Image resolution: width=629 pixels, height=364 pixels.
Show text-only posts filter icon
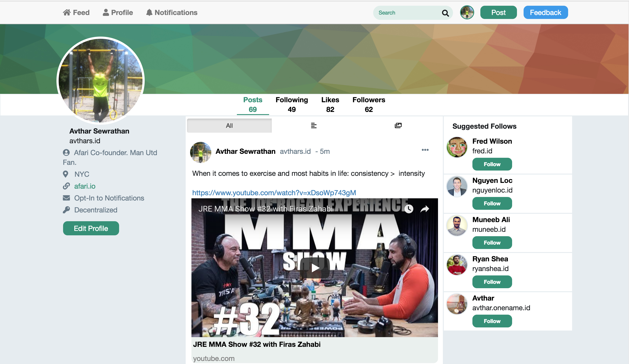(313, 126)
